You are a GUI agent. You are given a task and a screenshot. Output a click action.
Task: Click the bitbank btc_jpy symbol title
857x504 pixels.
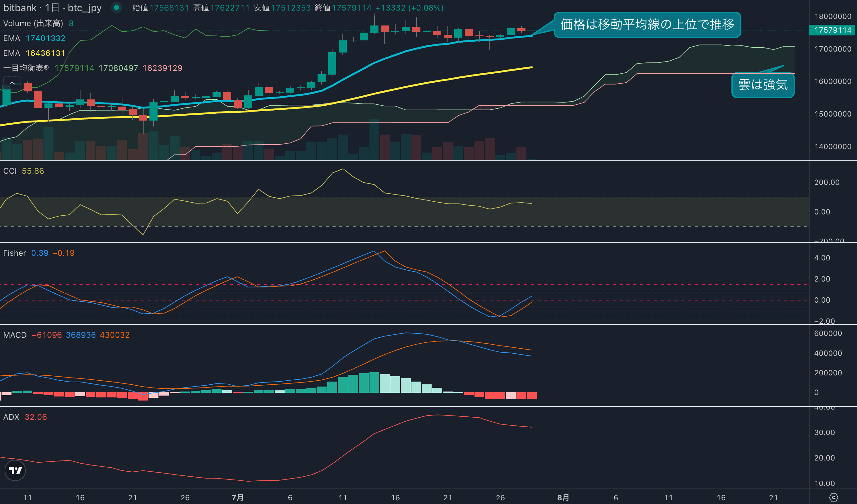[53, 8]
